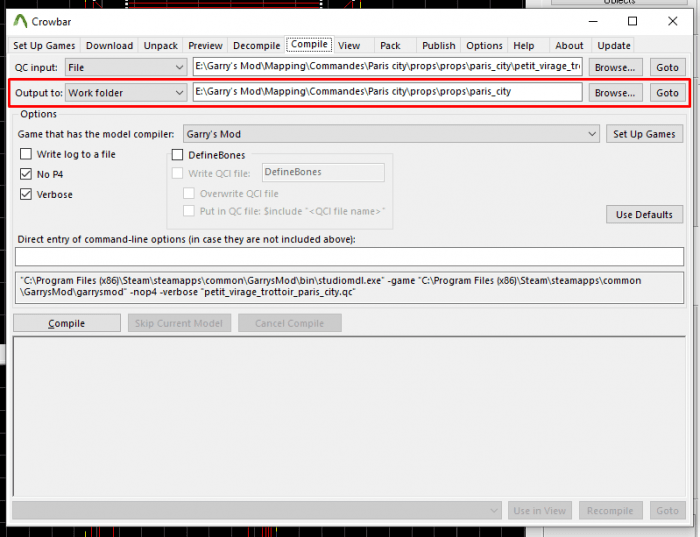Show the About tab

tap(569, 46)
